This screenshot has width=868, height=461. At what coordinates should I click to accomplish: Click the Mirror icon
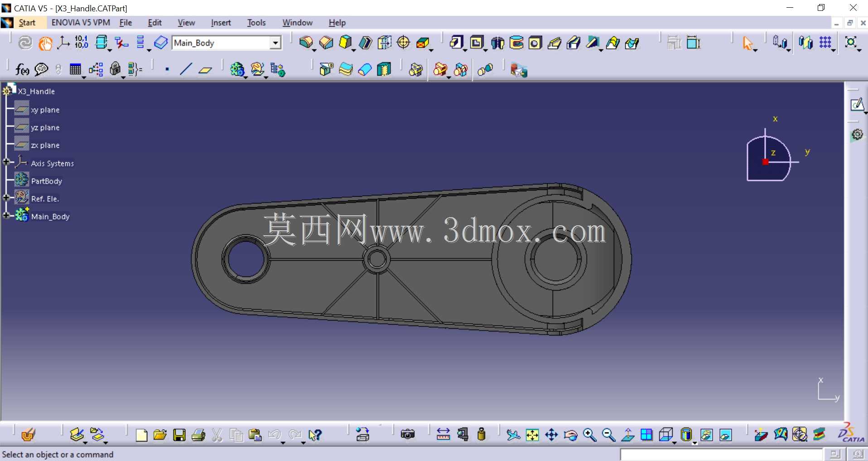(805, 43)
